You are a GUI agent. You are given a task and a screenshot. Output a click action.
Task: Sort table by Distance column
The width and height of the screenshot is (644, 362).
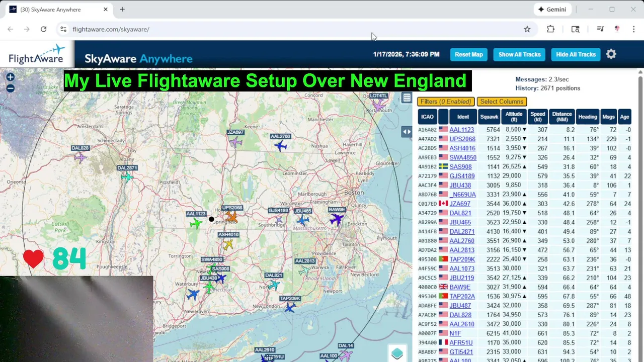click(561, 117)
